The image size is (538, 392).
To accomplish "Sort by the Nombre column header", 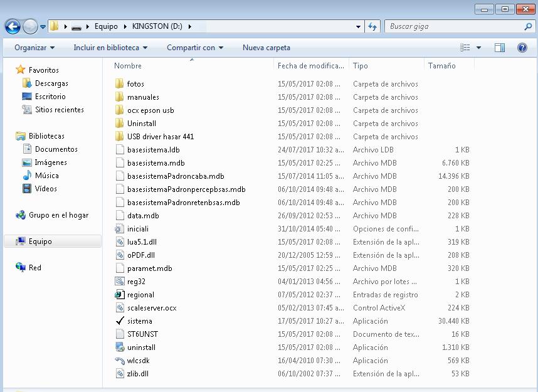I will pos(128,66).
